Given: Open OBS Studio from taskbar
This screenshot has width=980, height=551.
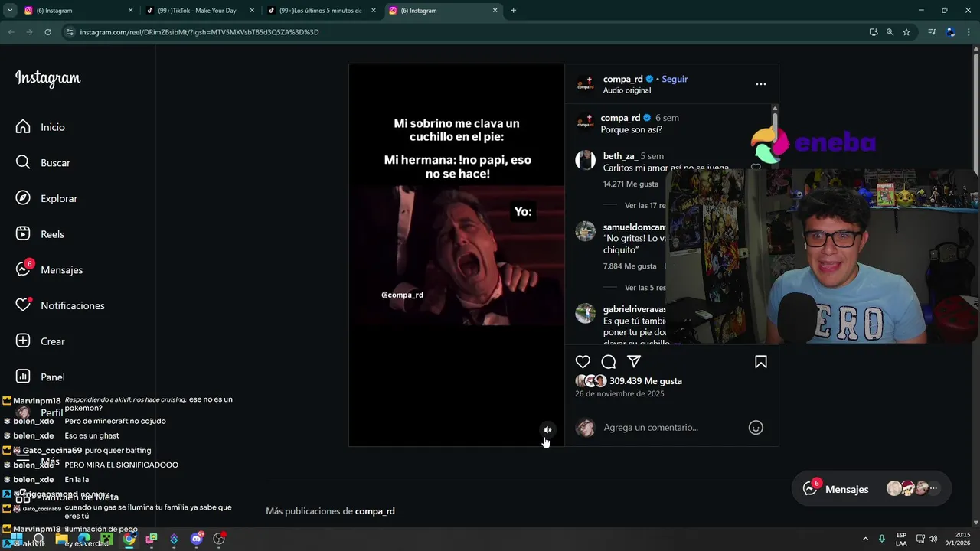Looking at the screenshot, I should (x=219, y=540).
